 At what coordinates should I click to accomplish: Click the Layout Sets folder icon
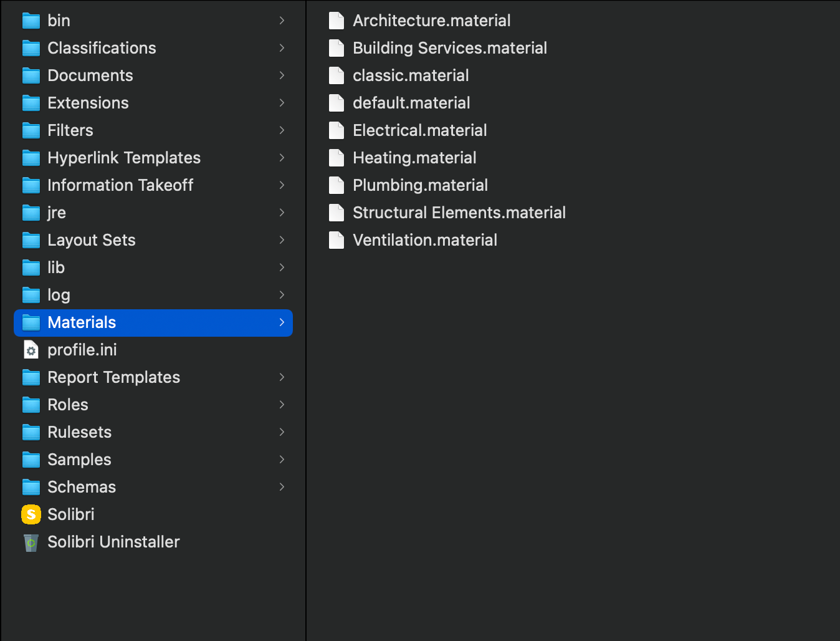pyautogui.click(x=31, y=241)
